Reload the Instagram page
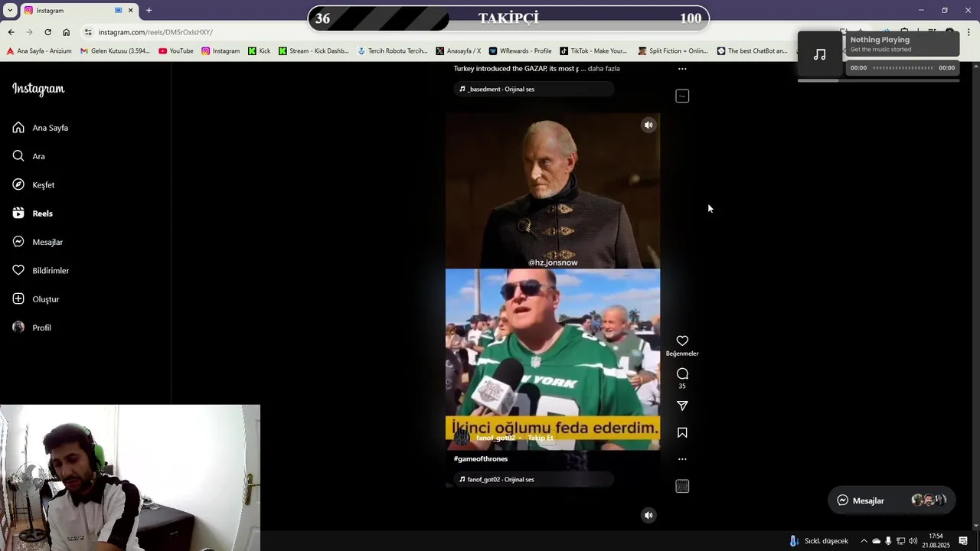Viewport: 980px width, 551px height. coord(47,32)
